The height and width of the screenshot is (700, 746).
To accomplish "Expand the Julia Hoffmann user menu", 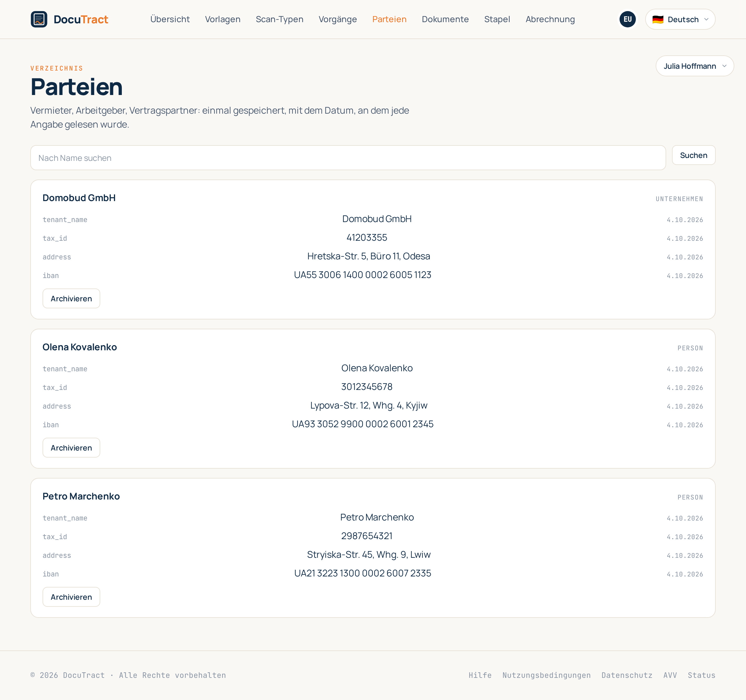I will click(x=695, y=66).
